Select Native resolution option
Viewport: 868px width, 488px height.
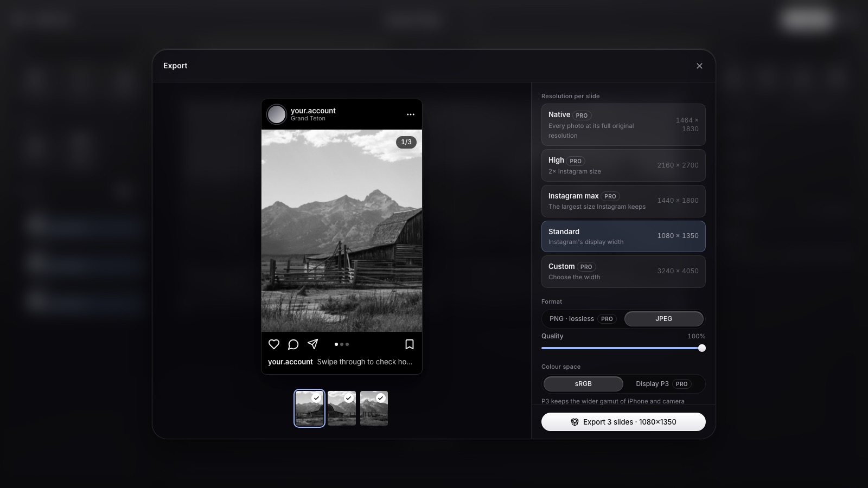(x=623, y=125)
